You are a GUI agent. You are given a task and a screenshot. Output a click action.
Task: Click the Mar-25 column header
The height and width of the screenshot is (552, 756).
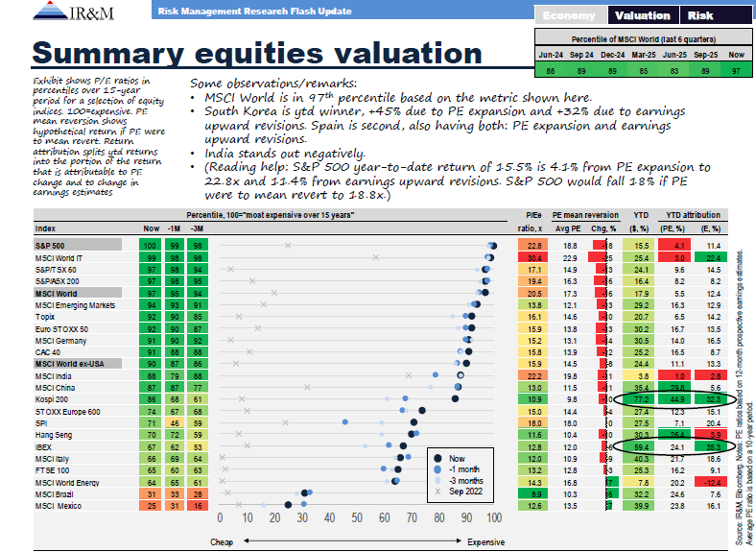pyautogui.click(x=644, y=55)
